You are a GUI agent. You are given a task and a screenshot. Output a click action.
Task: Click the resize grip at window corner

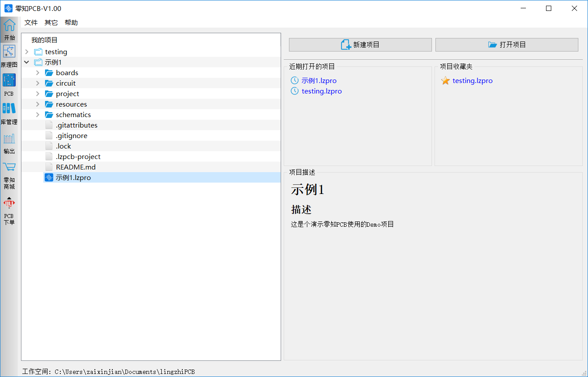coord(584,373)
